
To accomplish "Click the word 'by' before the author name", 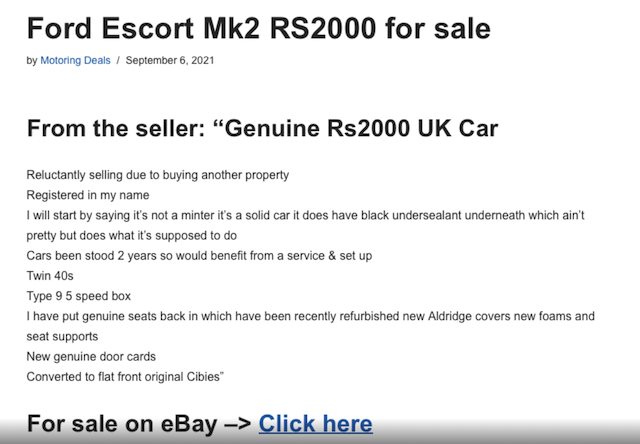I will (x=32, y=60).
